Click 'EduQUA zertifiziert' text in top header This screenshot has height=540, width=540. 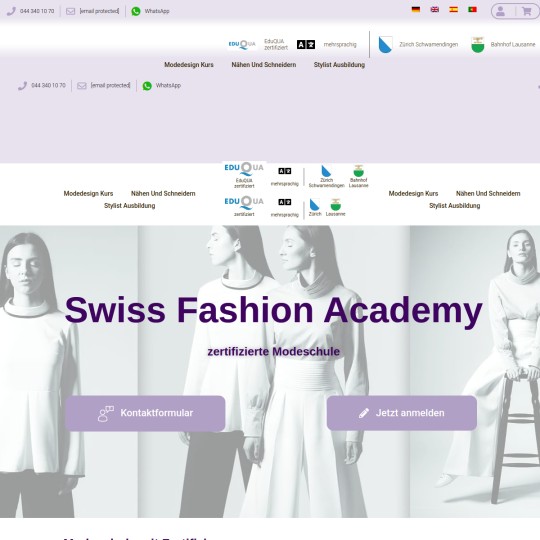[276, 44]
